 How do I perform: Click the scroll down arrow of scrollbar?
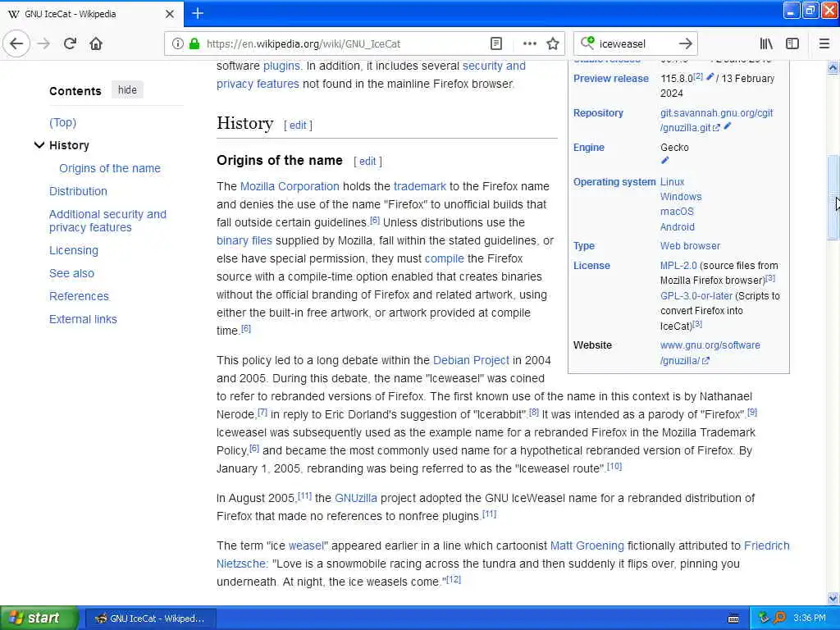[x=833, y=598]
